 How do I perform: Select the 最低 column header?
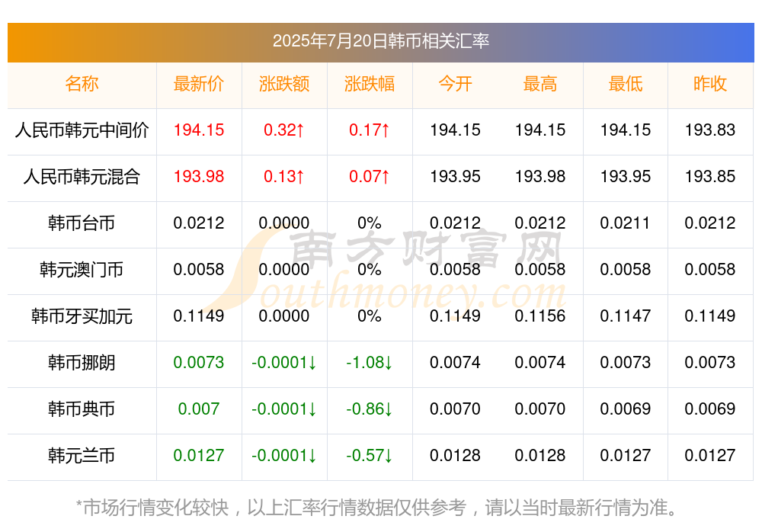[x=626, y=84]
